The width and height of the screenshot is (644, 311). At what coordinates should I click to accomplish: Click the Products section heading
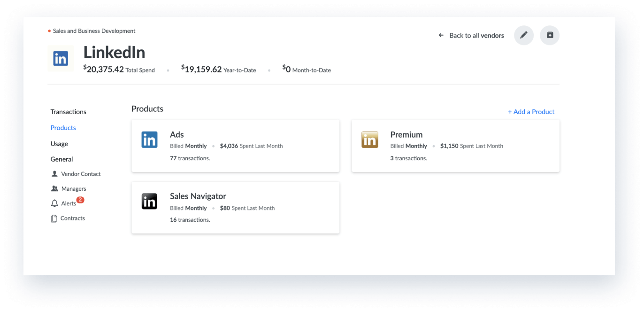coord(147,109)
